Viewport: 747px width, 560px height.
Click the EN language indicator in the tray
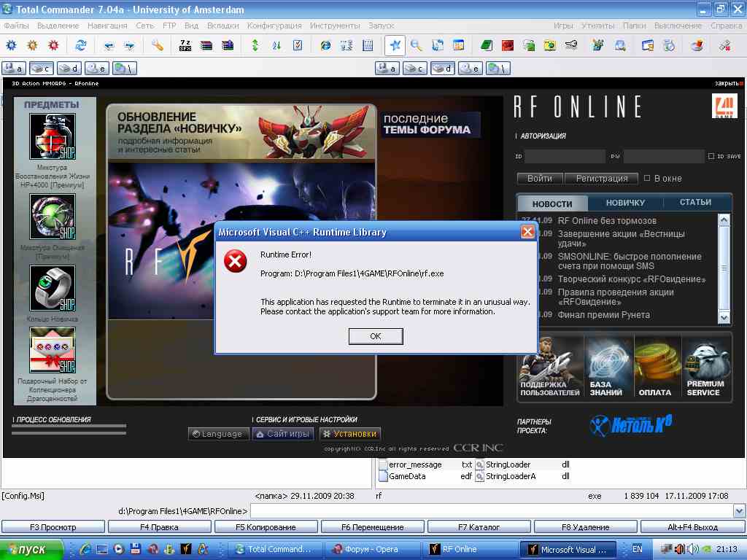click(x=637, y=549)
